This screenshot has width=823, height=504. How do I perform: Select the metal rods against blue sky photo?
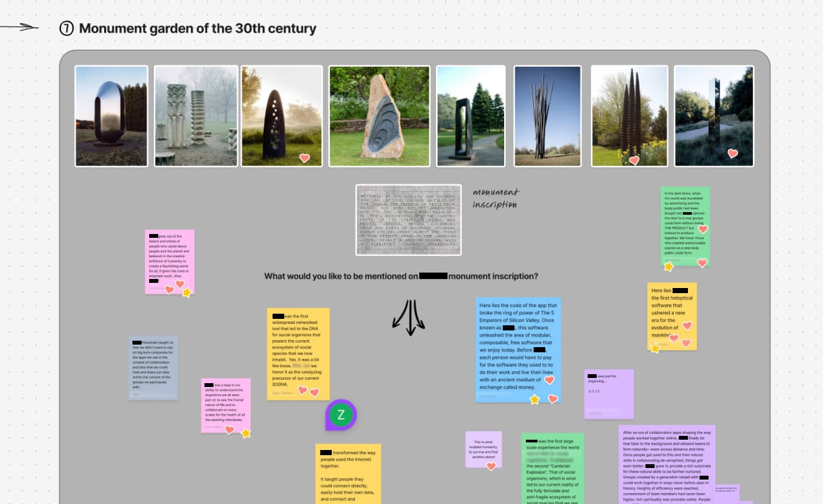(x=547, y=116)
